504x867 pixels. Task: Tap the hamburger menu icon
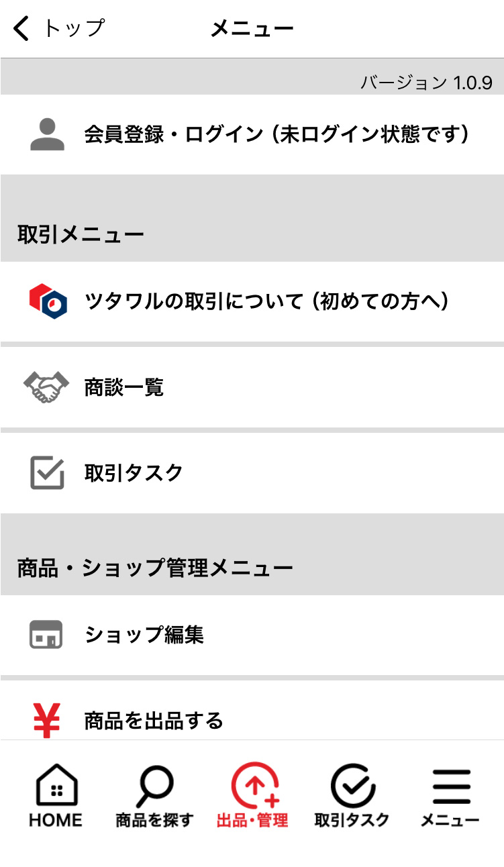451,786
